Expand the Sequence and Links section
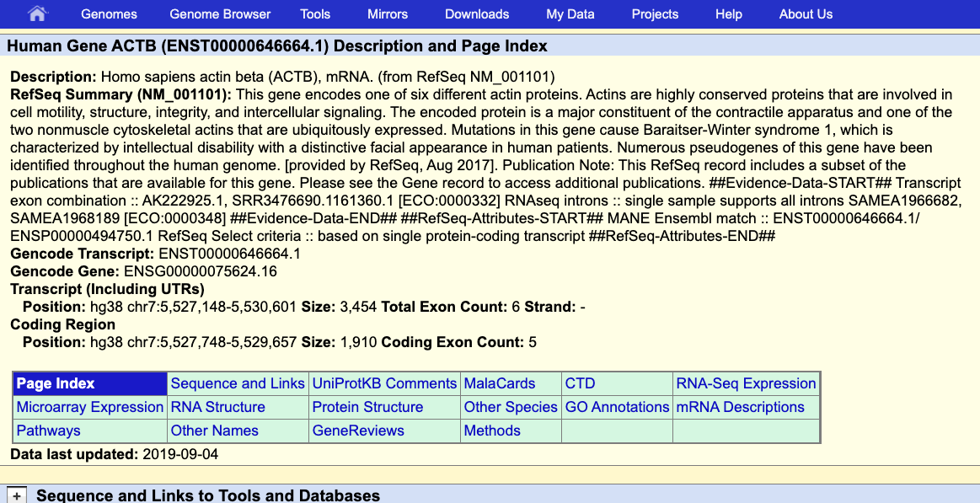 [x=17, y=496]
